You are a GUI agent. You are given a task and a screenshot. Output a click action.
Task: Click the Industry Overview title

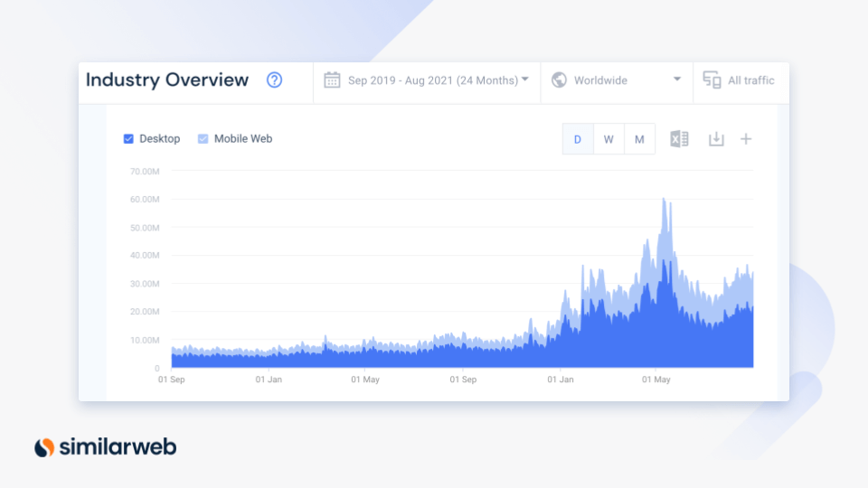[167, 80]
